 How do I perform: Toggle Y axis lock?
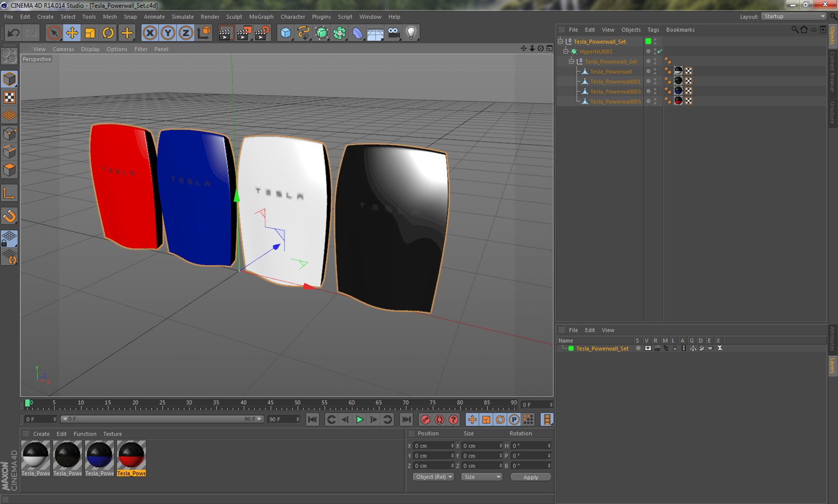click(x=168, y=33)
